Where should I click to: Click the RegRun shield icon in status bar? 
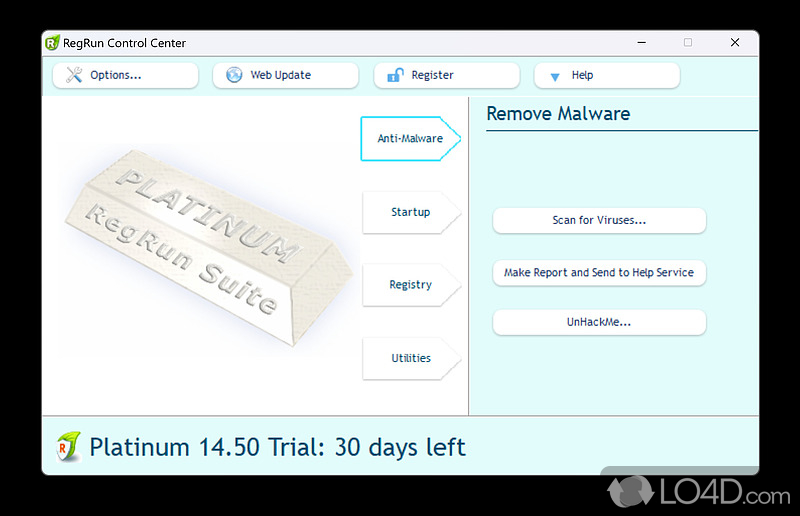coord(68,447)
